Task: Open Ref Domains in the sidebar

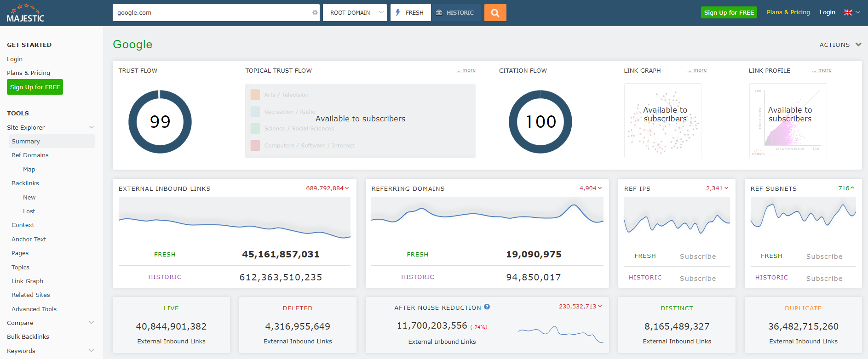Action: coord(30,155)
